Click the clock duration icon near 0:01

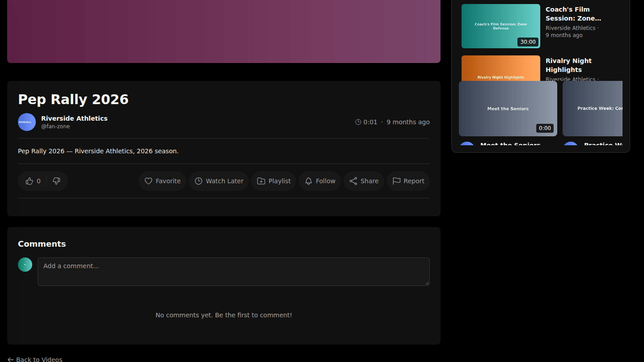tap(358, 122)
